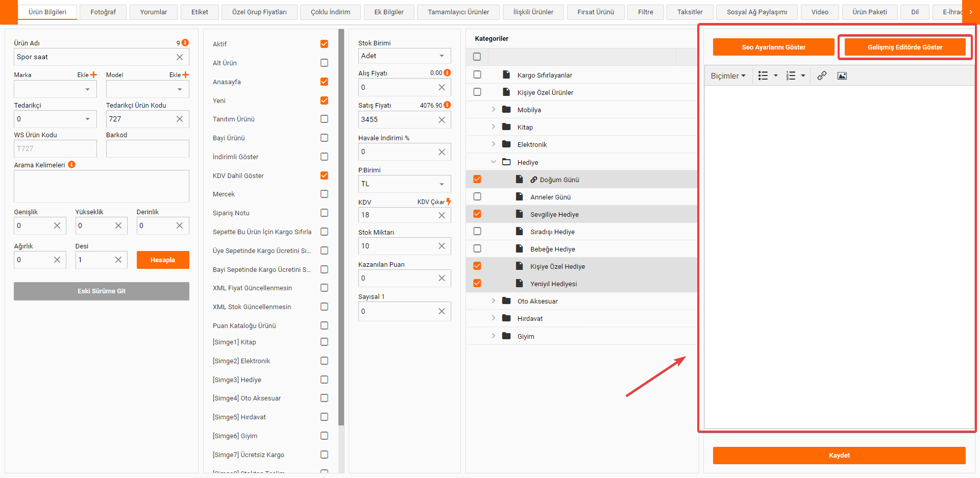Open the Taksitler tab
Image resolution: width=980 pixels, height=478 pixels.
tap(690, 12)
